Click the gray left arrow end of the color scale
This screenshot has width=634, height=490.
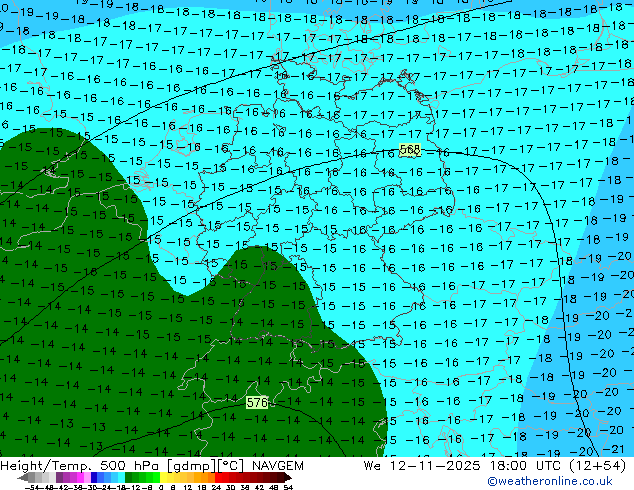click(23, 477)
